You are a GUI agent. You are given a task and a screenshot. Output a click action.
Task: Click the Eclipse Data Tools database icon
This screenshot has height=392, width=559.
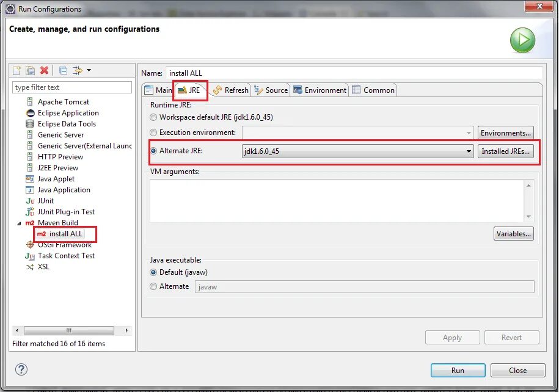tap(31, 124)
